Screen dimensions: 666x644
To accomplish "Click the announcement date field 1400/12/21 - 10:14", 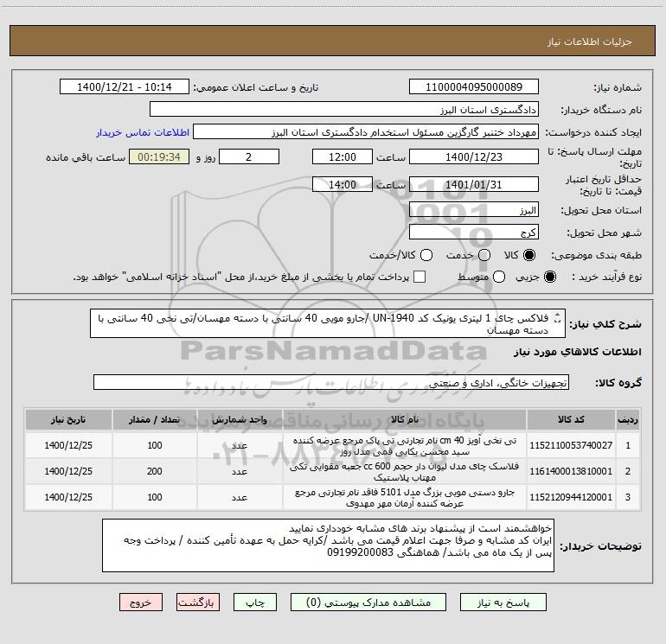I will click(125, 87).
